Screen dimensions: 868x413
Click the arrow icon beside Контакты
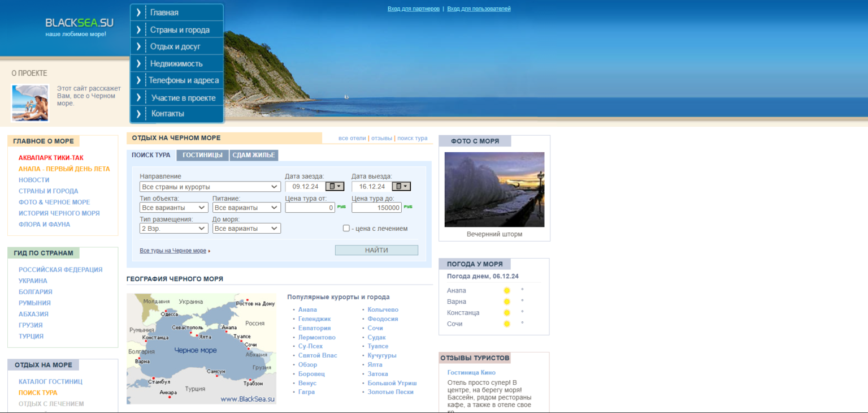click(138, 114)
